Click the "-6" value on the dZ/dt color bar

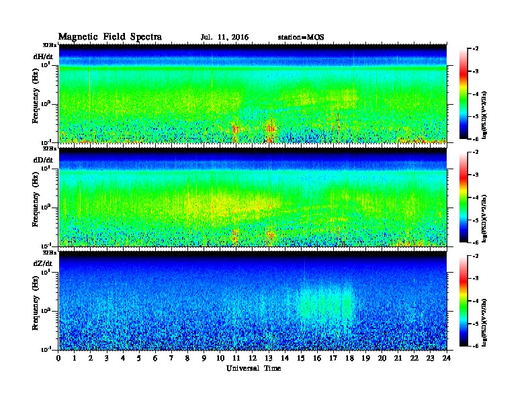[x=476, y=347]
